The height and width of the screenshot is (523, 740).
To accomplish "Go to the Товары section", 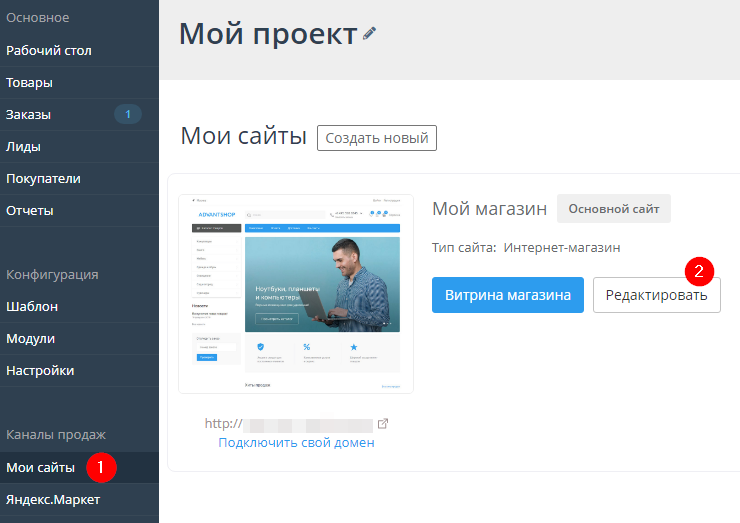I will pos(29,82).
